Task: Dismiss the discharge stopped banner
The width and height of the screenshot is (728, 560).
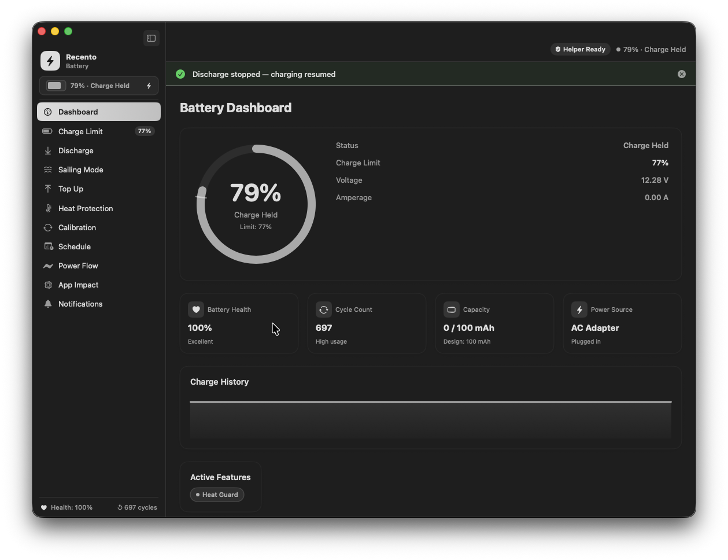Action: coord(682,74)
